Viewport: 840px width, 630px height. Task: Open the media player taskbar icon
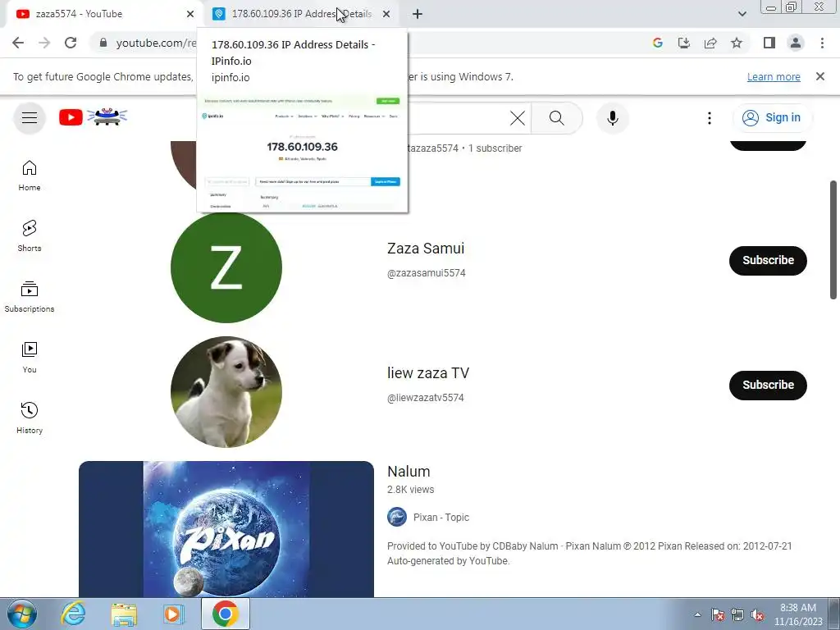point(174,614)
